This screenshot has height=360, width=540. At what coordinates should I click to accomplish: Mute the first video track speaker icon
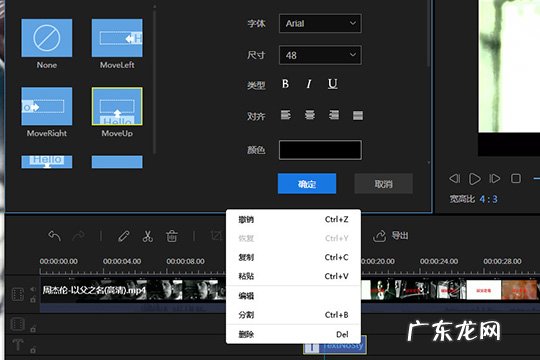(33, 289)
